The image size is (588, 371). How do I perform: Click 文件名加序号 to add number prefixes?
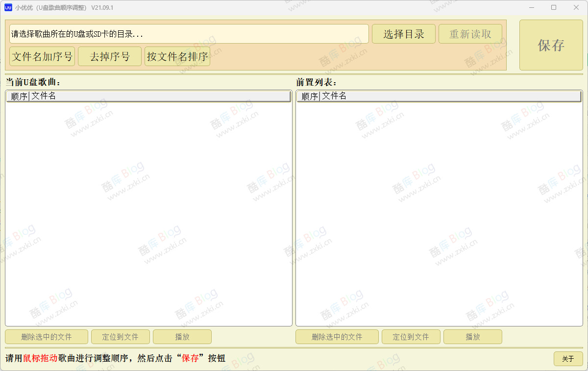(x=41, y=56)
